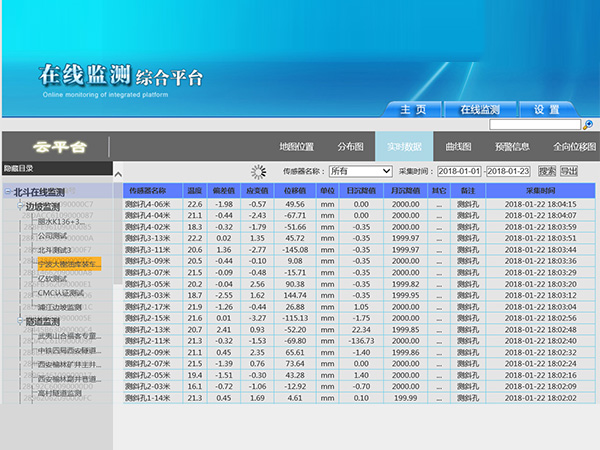Click the search magnifier icon at top right

(589, 125)
